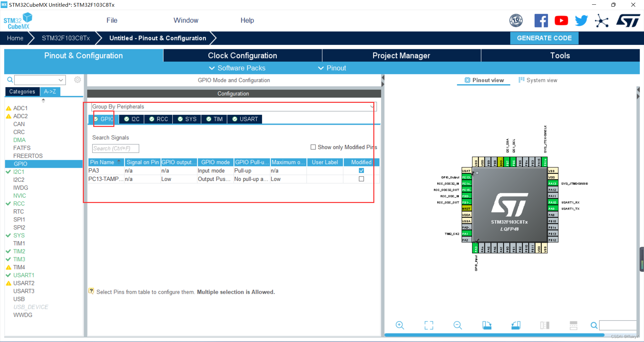Click the vertical split view icon
Image resolution: width=644 pixels, height=342 pixels.
545,325
